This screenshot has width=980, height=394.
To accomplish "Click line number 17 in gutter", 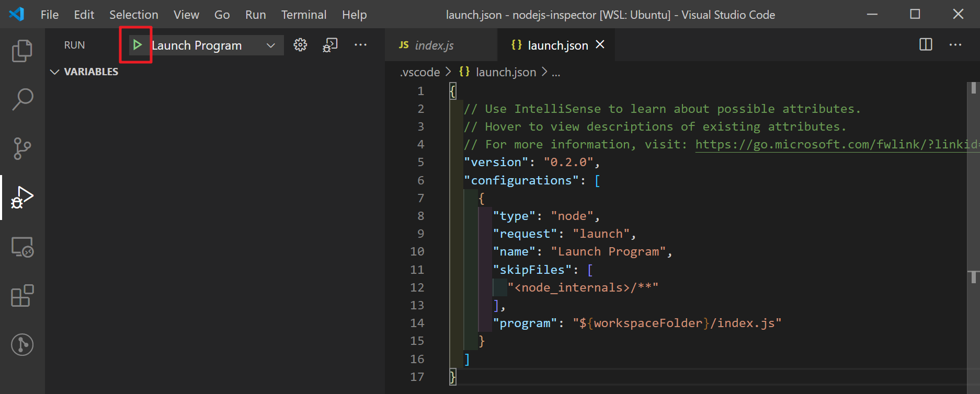I will [417, 377].
